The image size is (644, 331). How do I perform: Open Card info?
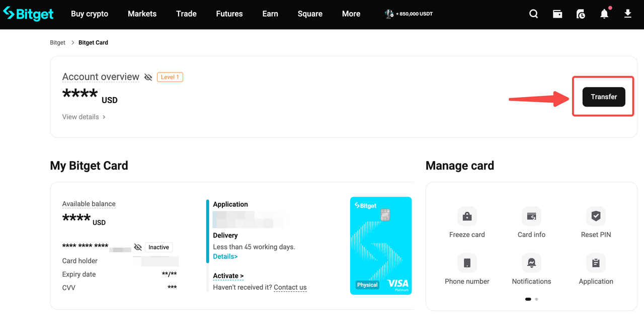531,216
